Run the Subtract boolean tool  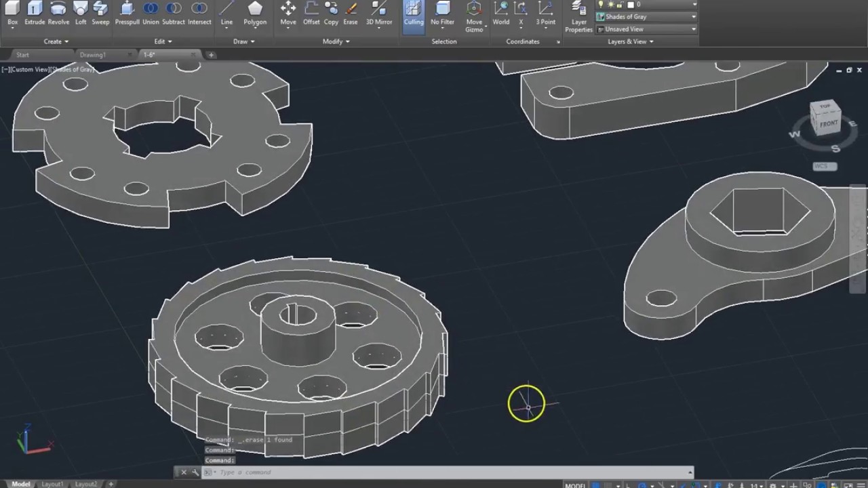click(x=174, y=14)
